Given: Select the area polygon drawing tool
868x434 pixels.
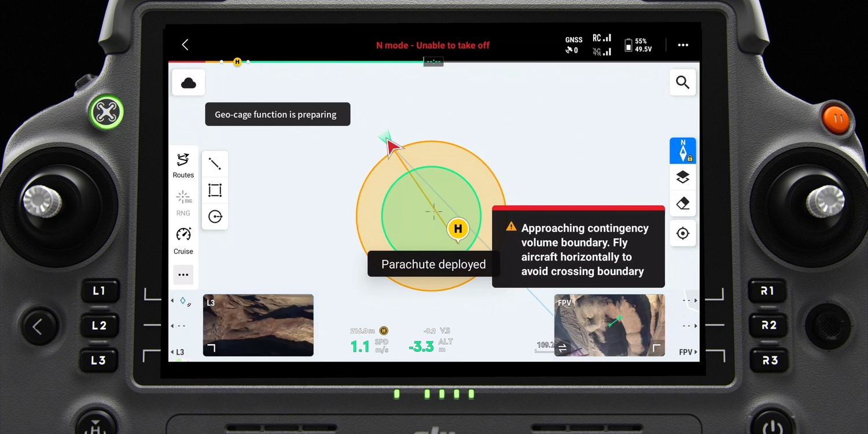Looking at the screenshot, I should (215, 190).
